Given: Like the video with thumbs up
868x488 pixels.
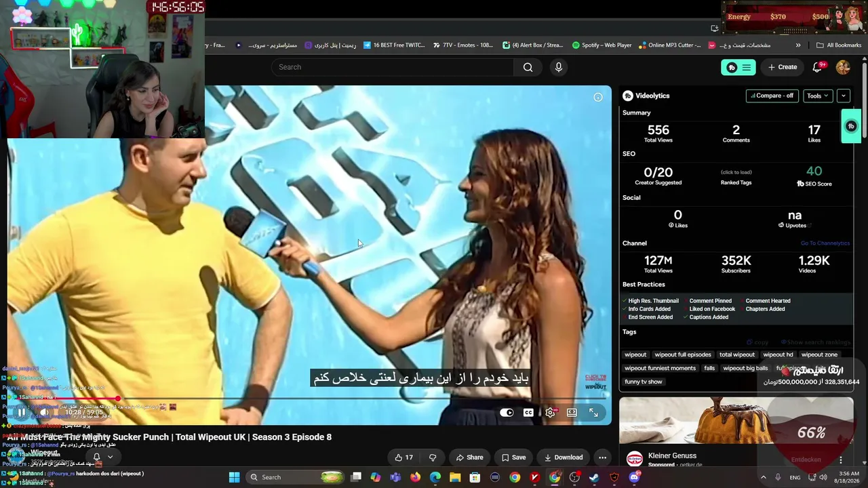Looking at the screenshot, I should (x=404, y=457).
